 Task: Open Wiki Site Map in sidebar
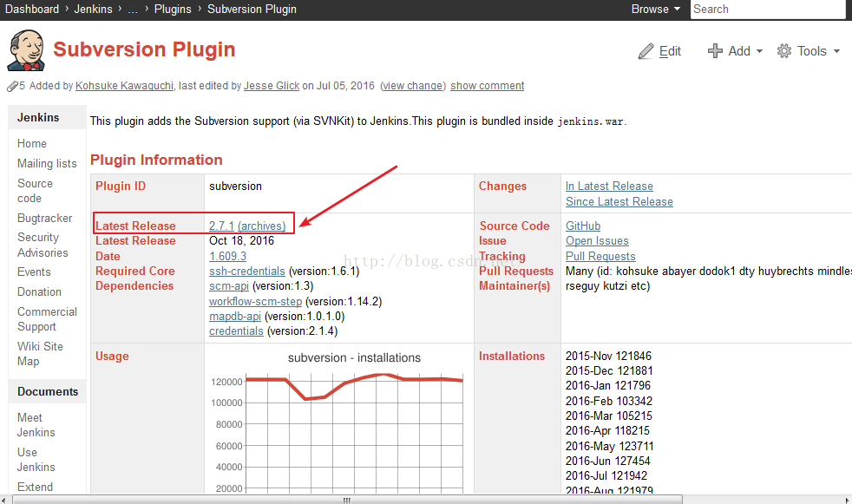[40, 354]
